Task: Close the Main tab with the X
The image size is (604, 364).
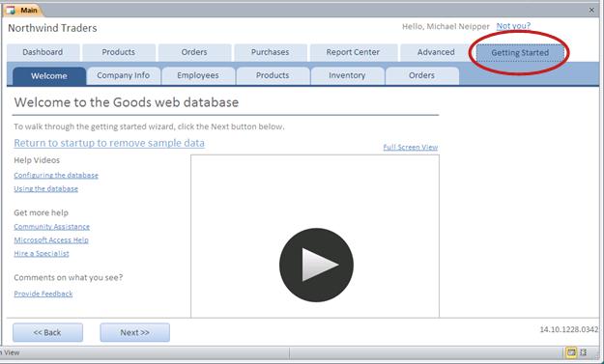Action: (591, 11)
